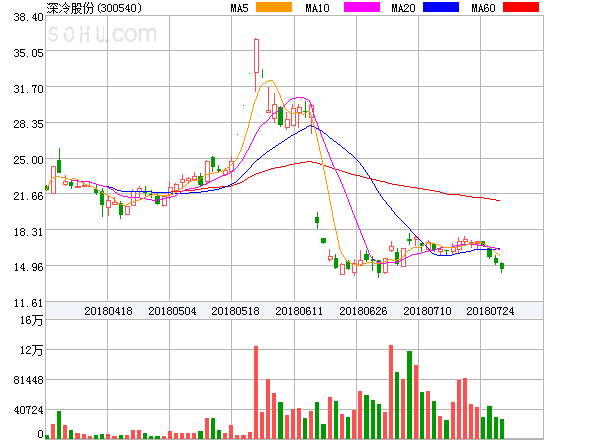The width and height of the screenshot is (600, 440).
Task: Click the MA20 legend label
Action: (x=403, y=8)
